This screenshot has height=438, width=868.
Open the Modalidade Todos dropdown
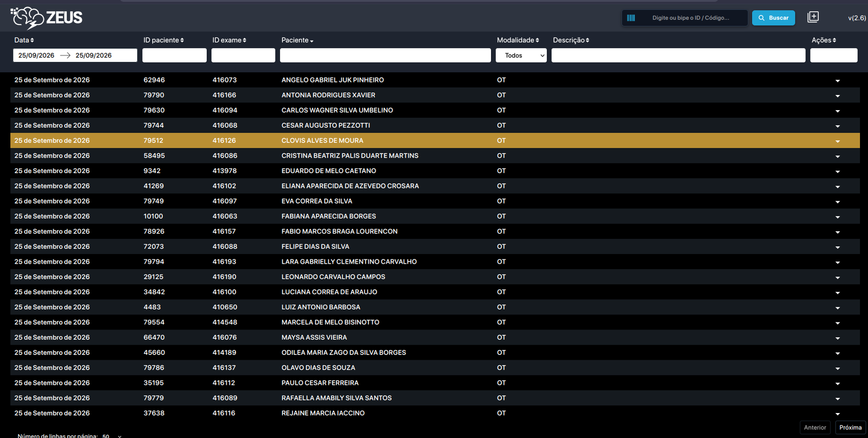click(x=521, y=55)
